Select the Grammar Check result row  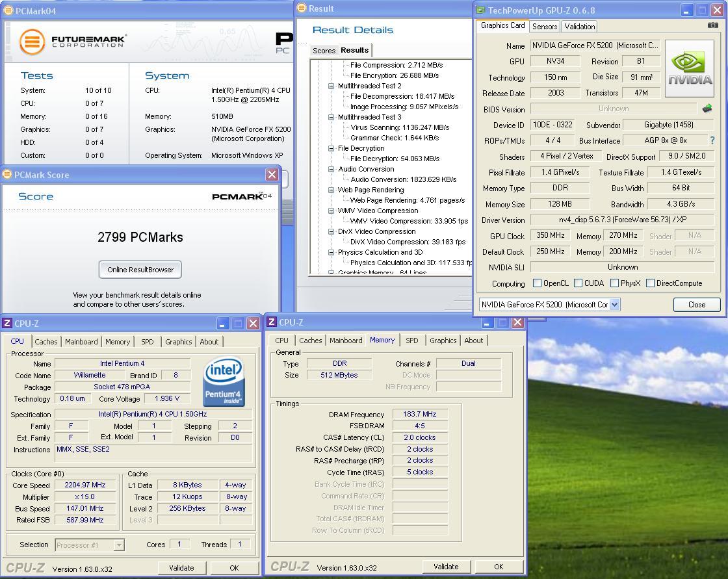pyautogui.click(x=395, y=138)
